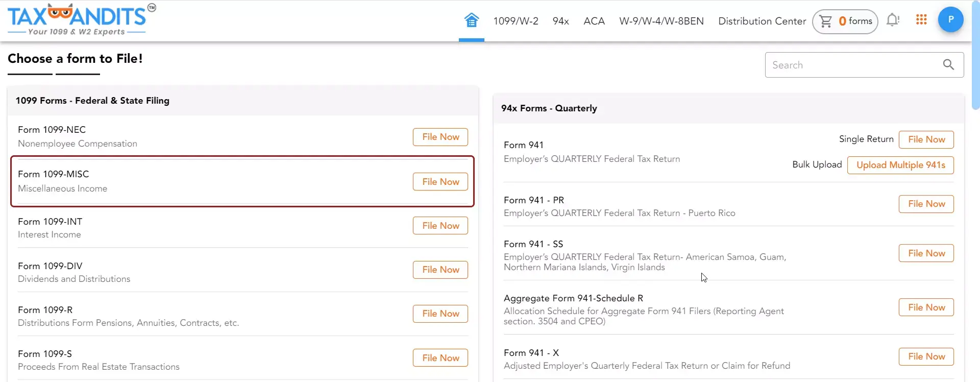Go to the Home dashboard icon

tap(472, 20)
